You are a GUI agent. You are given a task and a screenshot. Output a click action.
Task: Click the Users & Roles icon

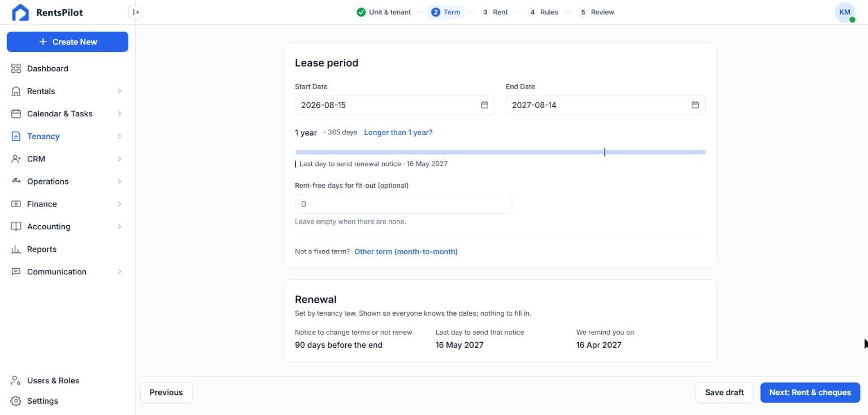pyautogui.click(x=16, y=381)
